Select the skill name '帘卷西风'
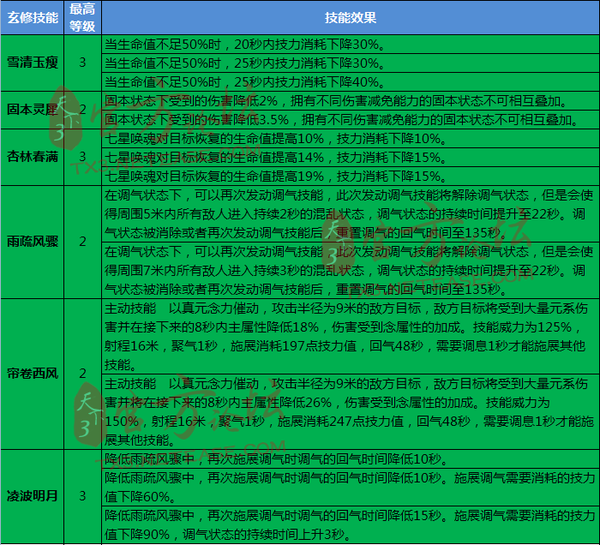This screenshot has width=600, height=545. [32, 374]
